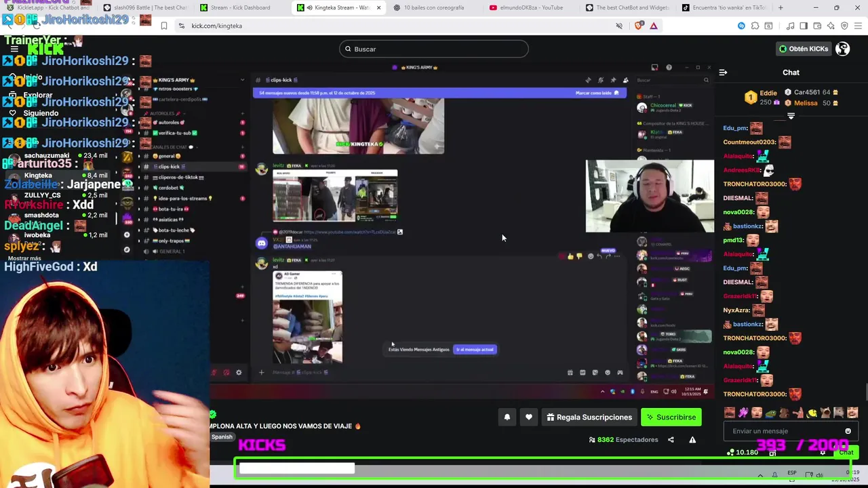
Task: Click the Obtén KICKs button
Action: point(804,49)
